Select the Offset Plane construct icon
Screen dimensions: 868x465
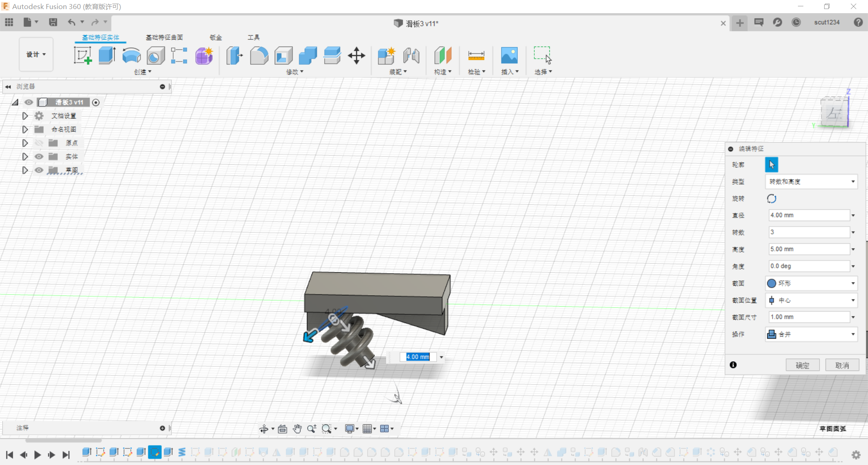(443, 56)
